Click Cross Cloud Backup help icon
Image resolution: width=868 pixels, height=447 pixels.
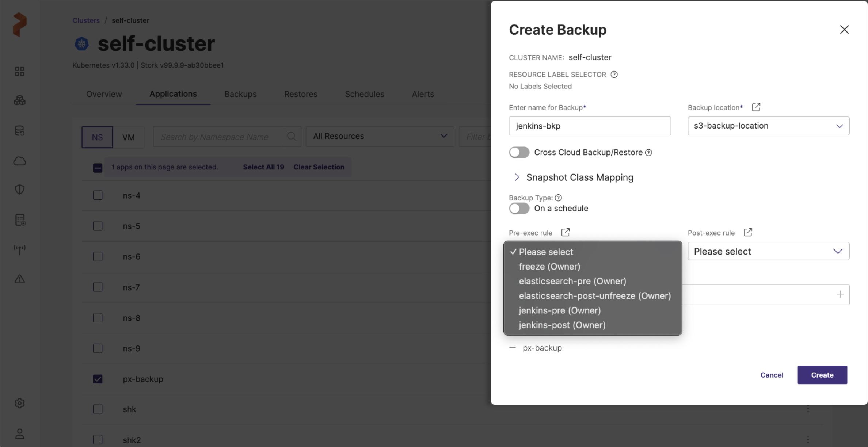coord(648,153)
